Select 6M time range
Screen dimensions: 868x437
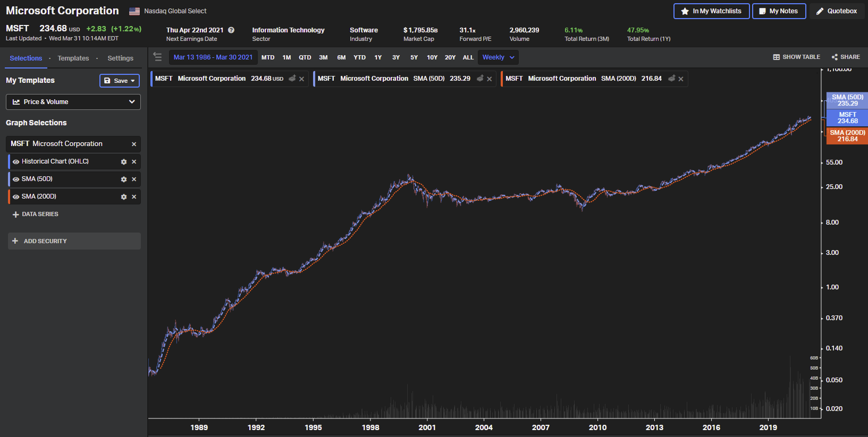pos(341,57)
